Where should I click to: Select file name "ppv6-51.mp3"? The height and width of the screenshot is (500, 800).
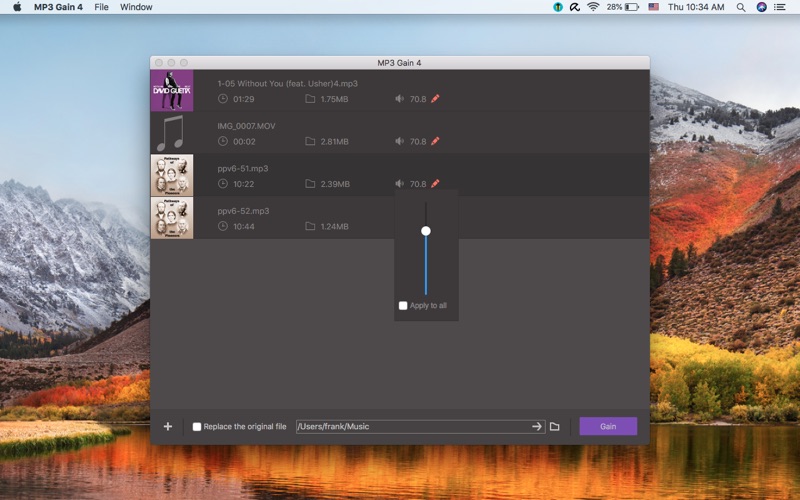tap(243, 168)
